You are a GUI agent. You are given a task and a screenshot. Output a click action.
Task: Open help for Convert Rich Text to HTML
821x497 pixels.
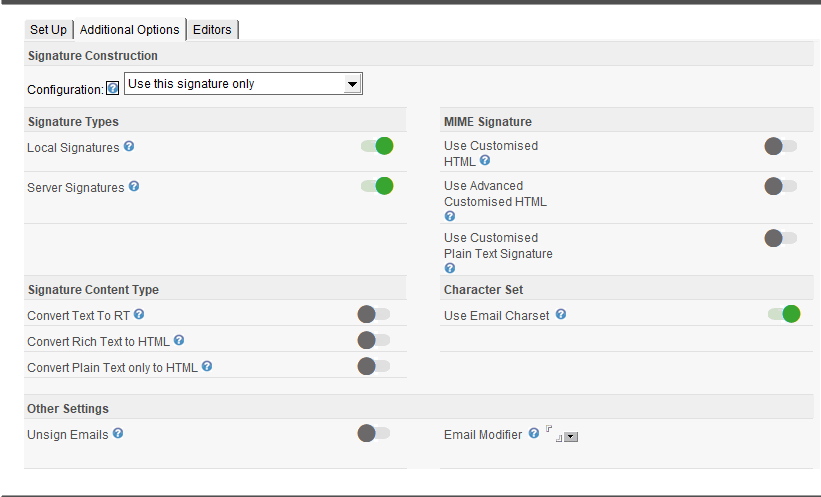[179, 341]
